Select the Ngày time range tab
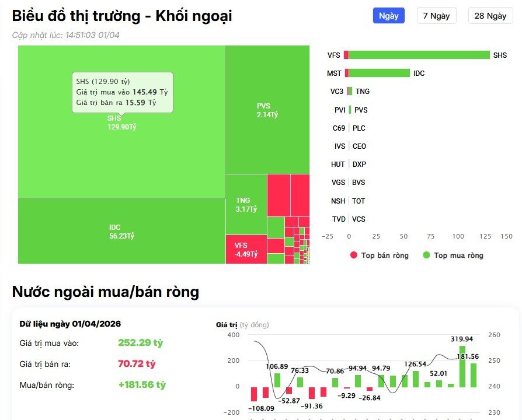The height and width of the screenshot is (420, 522). (388, 16)
